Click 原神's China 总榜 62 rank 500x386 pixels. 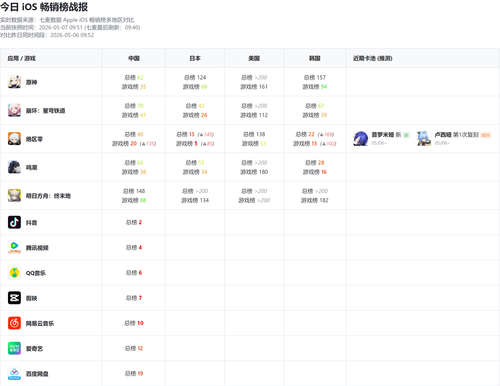pyautogui.click(x=134, y=77)
